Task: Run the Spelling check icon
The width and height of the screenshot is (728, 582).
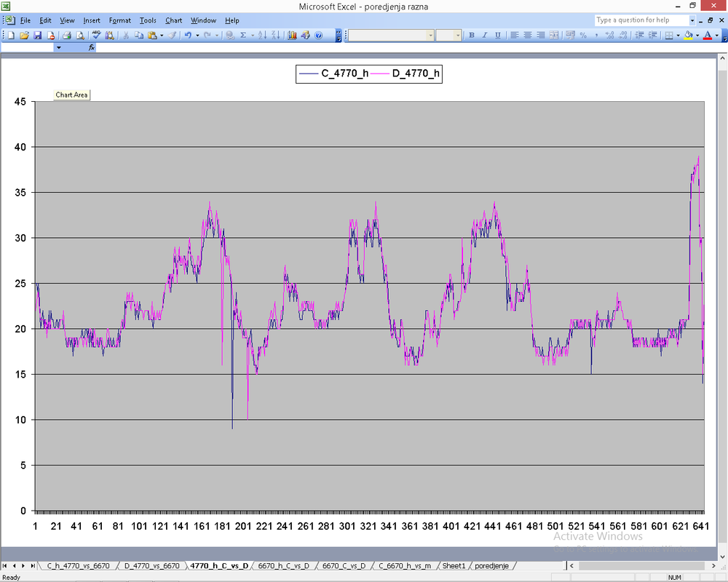Action: 95,35
